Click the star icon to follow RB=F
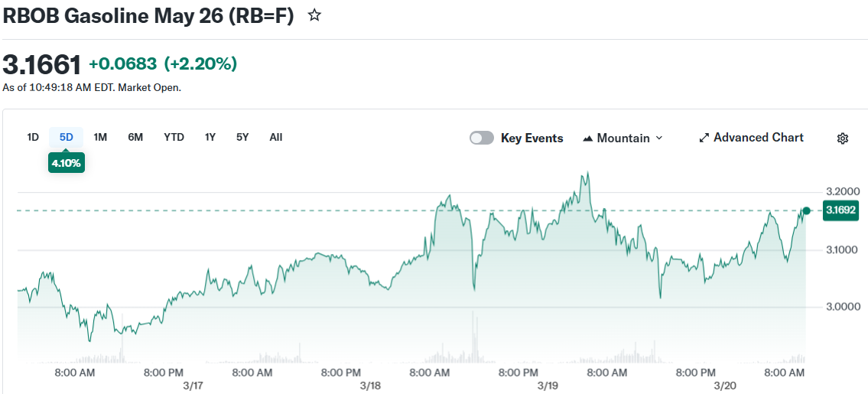Image resolution: width=868 pixels, height=394 pixels. point(314,15)
